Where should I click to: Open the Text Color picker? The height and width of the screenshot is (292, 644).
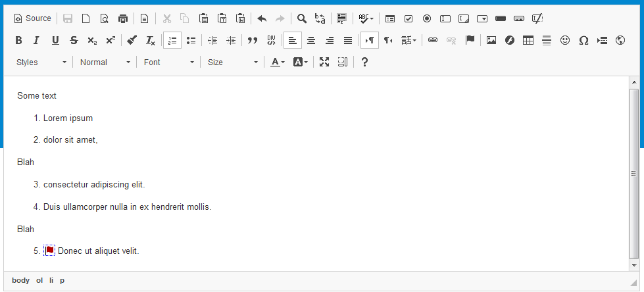click(x=278, y=62)
